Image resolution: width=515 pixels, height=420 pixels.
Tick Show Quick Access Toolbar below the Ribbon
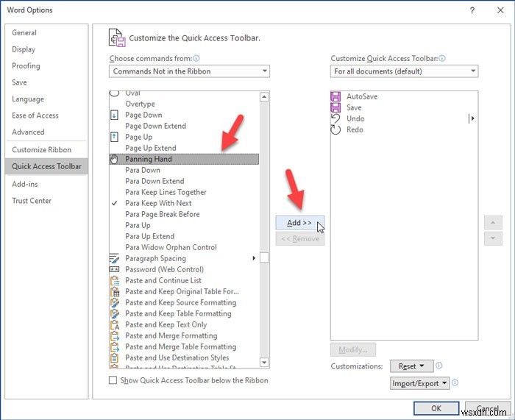point(113,380)
